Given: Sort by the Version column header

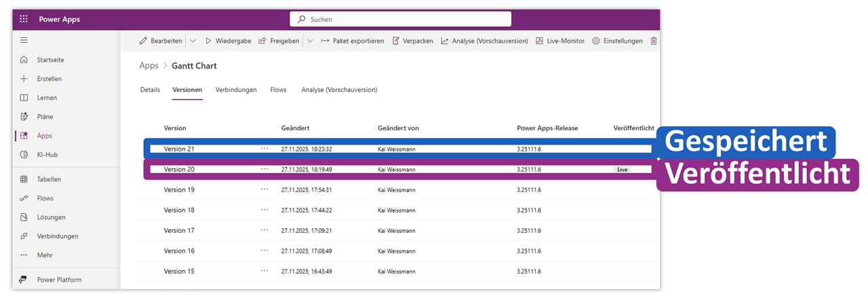Looking at the screenshot, I should [x=175, y=128].
